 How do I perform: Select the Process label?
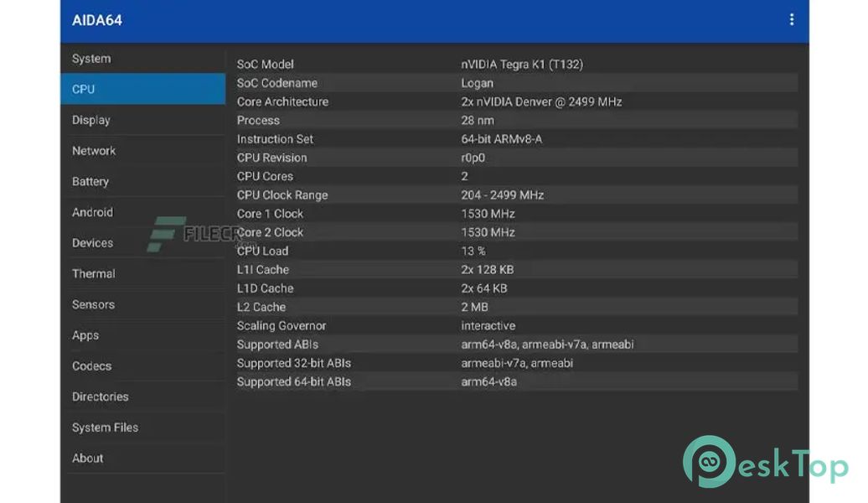259,120
